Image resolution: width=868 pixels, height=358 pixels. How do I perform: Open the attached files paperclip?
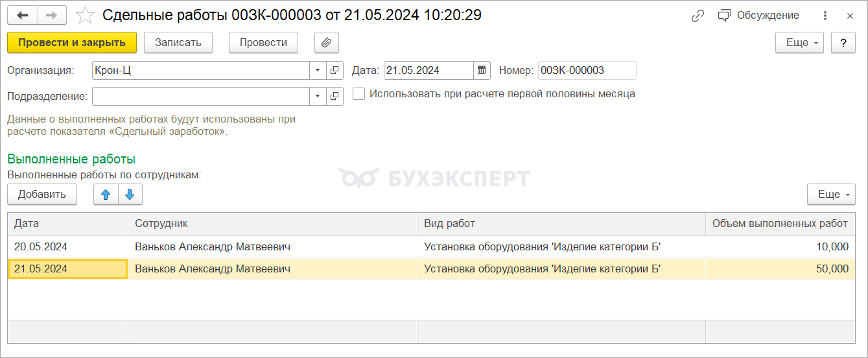[327, 42]
